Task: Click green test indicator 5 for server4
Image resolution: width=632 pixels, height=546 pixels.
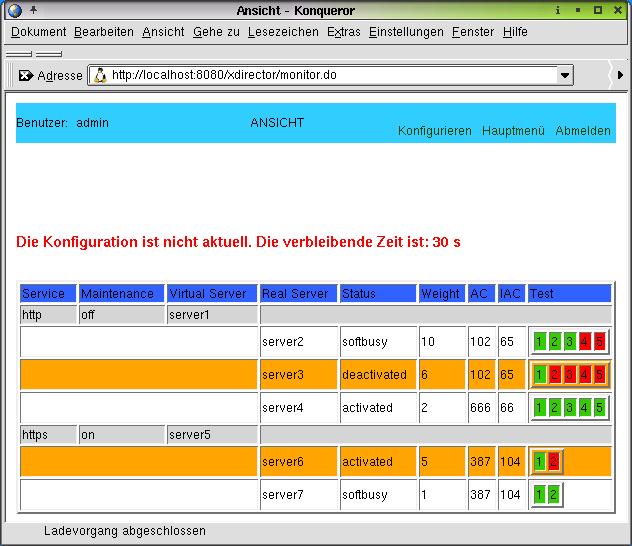Action: (600, 408)
